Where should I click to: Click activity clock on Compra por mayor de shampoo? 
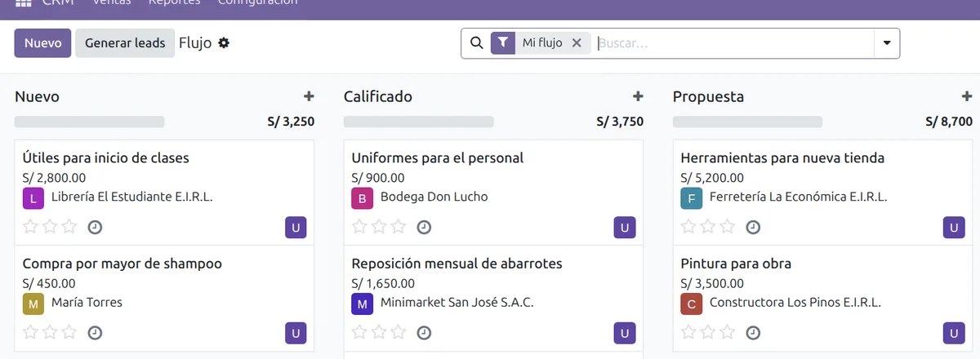pyautogui.click(x=95, y=332)
